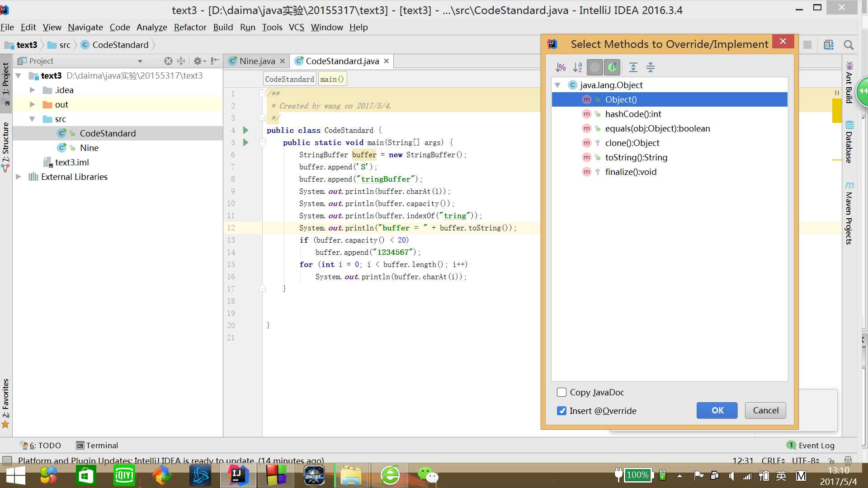The image size is (868, 488).
Task: Open the Terminal tool window
Action: tap(97, 446)
